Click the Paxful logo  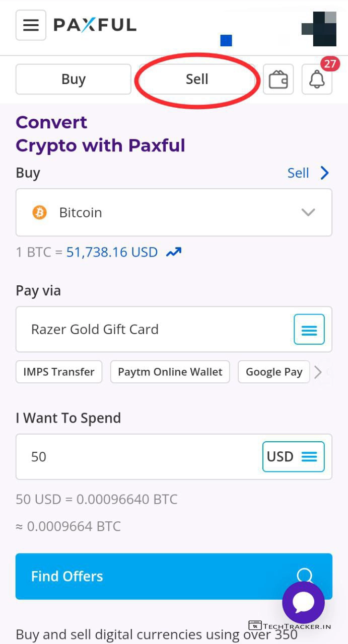point(95,25)
